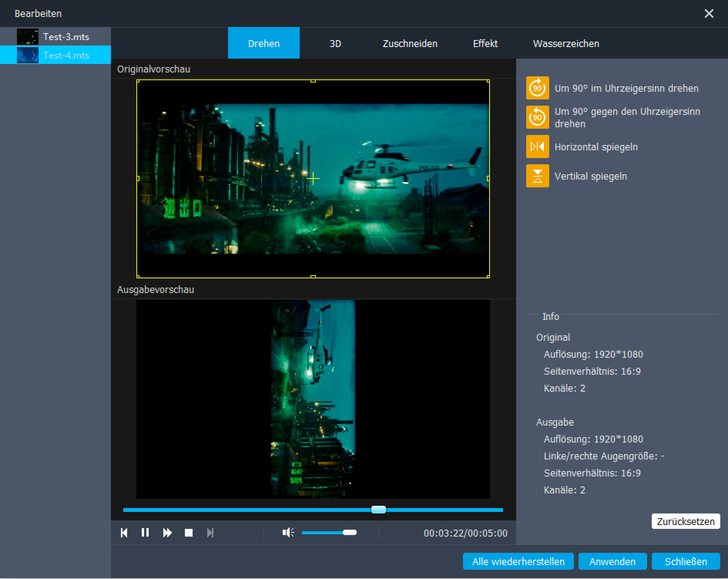This screenshot has width=728, height=579.
Task: Click the 'Ausgabevorschau' heading
Action: (x=156, y=289)
